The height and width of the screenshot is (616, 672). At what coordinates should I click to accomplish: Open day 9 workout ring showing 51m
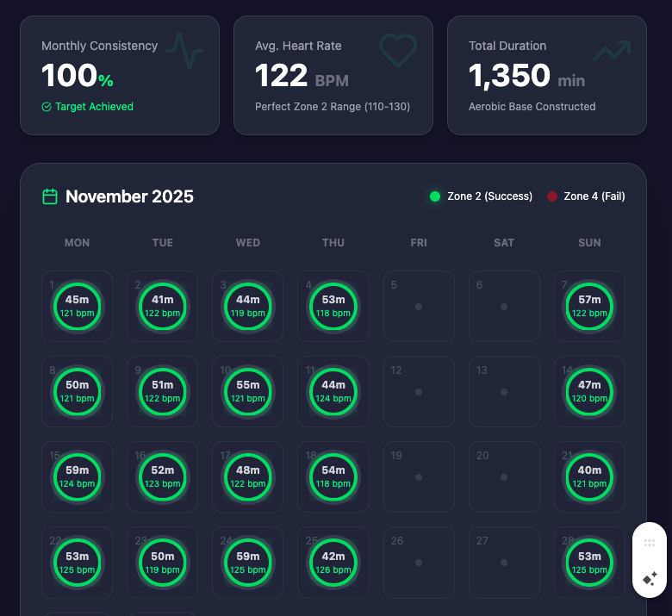click(x=163, y=392)
